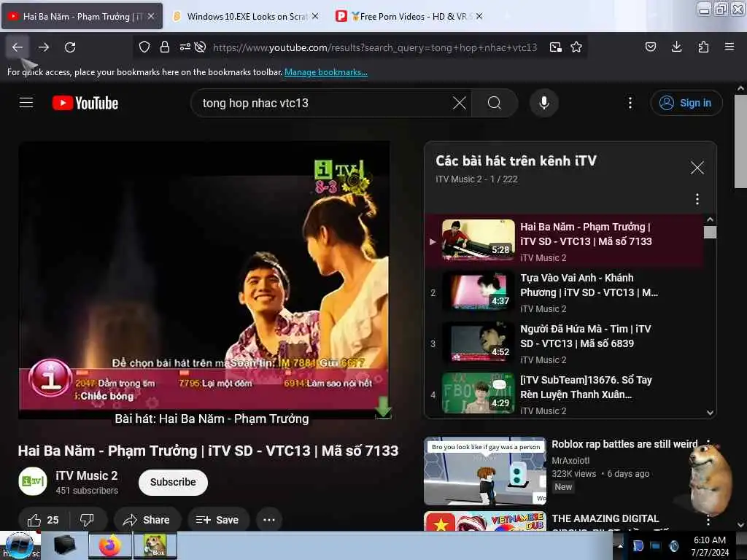This screenshot has height=560, width=747.
Task: Clear the YouTube search text
Action: [x=460, y=103]
